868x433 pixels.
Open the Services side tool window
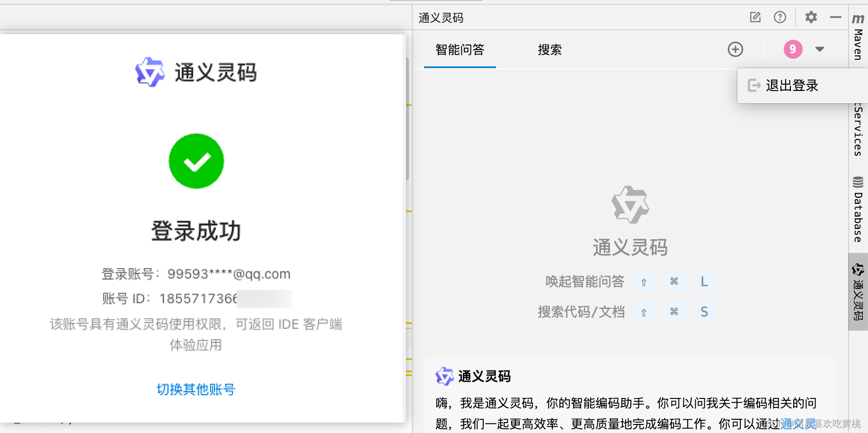pyautogui.click(x=858, y=129)
